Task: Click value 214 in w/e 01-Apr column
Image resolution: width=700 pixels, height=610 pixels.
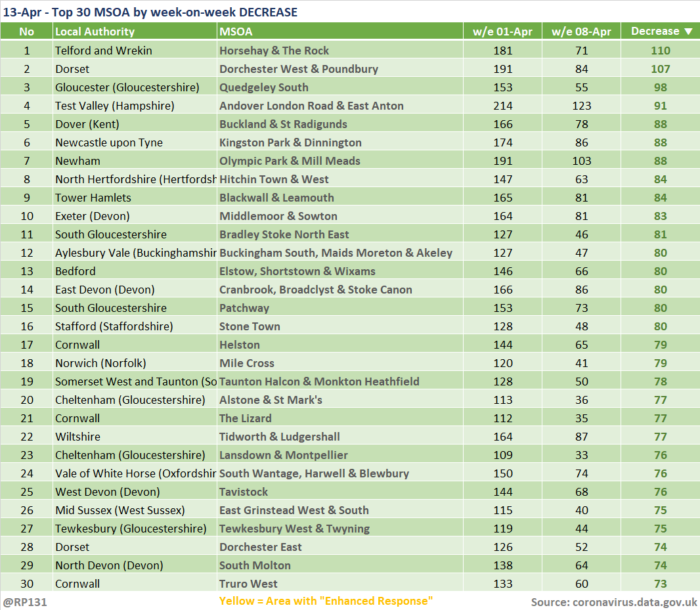Action: coord(503,106)
